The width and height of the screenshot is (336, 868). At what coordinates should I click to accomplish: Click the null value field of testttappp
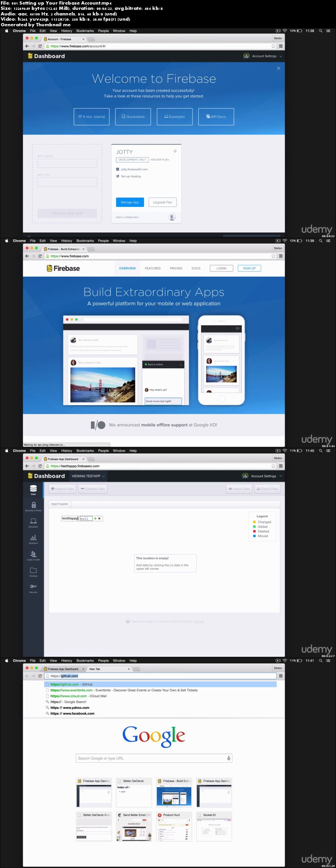click(86, 518)
